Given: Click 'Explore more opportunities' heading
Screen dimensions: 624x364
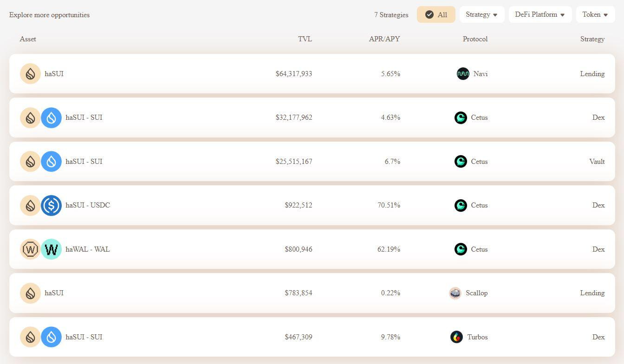Looking at the screenshot, I should pos(49,15).
